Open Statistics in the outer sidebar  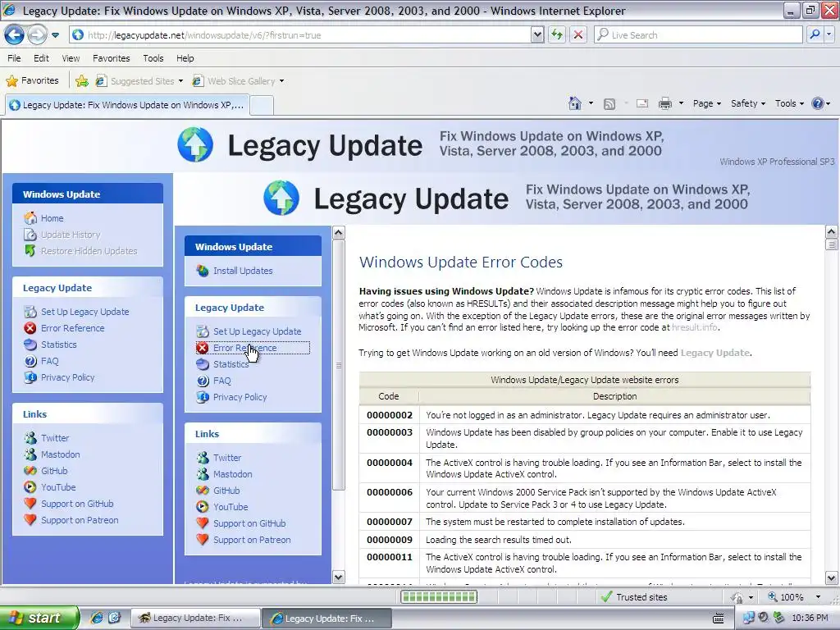[58, 345]
